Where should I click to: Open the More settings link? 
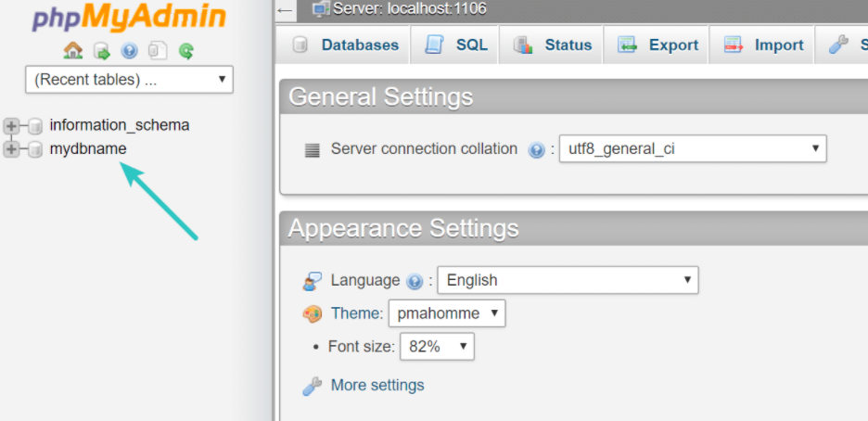377,385
